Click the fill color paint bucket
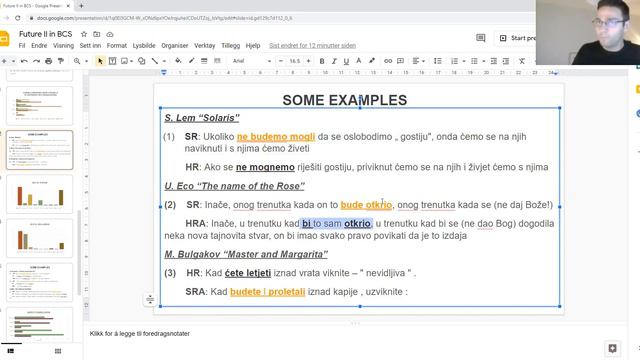 [178, 61]
